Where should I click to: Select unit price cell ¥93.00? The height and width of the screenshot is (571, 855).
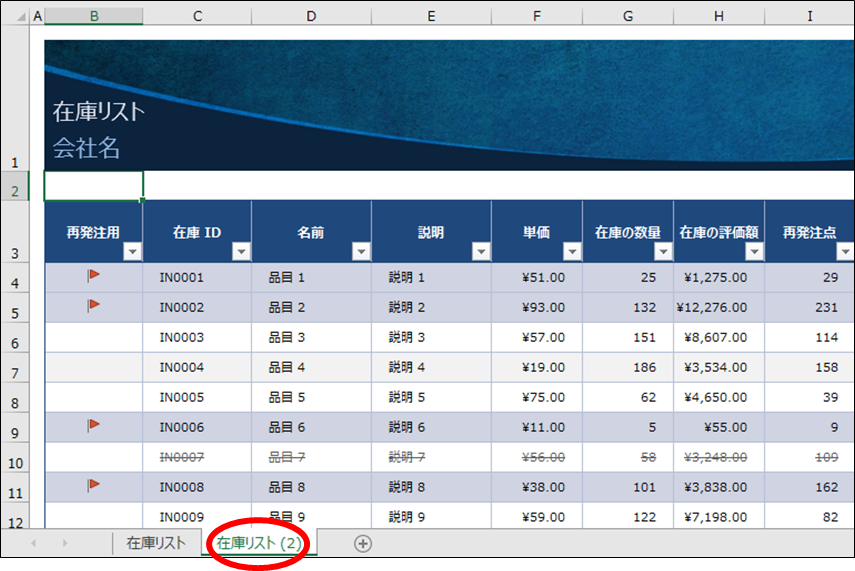(x=537, y=308)
